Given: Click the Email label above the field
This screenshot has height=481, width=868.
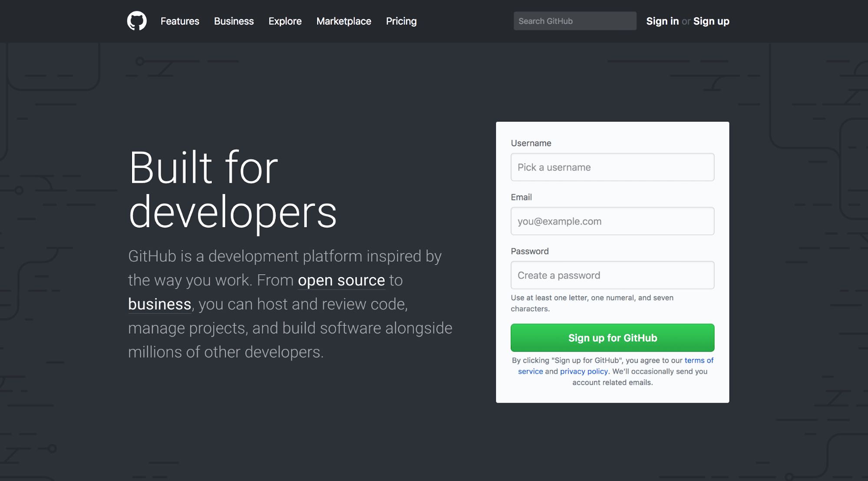Looking at the screenshot, I should pyautogui.click(x=521, y=197).
